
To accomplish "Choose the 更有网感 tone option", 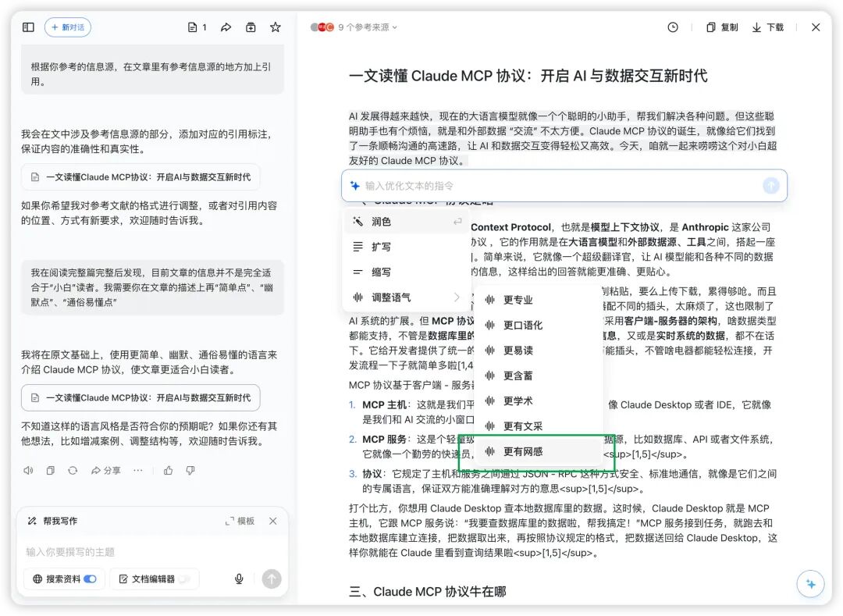I will pos(538,451).
